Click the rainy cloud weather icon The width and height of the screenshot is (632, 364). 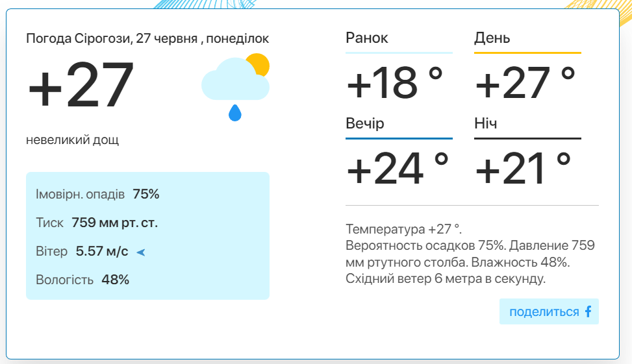(x=235, y=87)
